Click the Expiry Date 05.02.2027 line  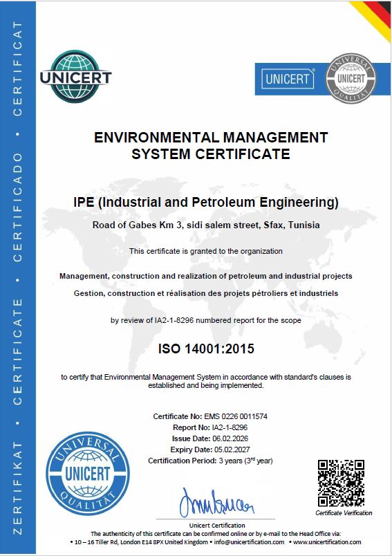[x=210, y=450]
